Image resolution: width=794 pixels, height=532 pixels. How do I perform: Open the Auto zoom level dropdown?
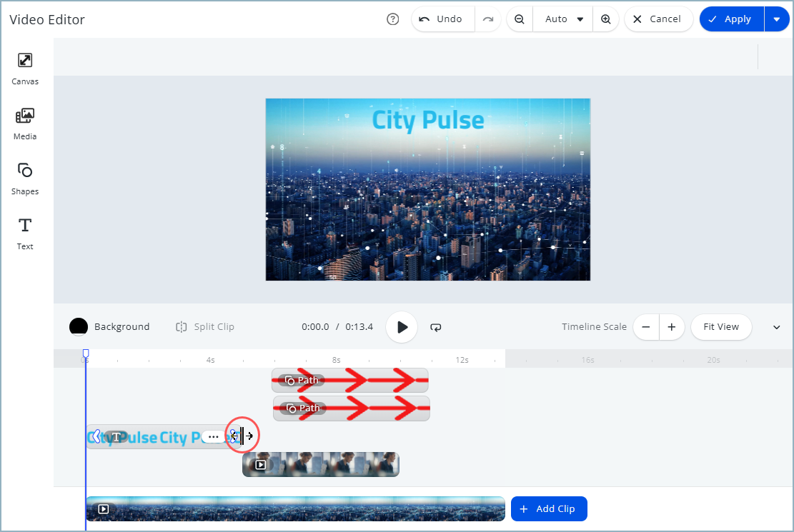point(563,19)
